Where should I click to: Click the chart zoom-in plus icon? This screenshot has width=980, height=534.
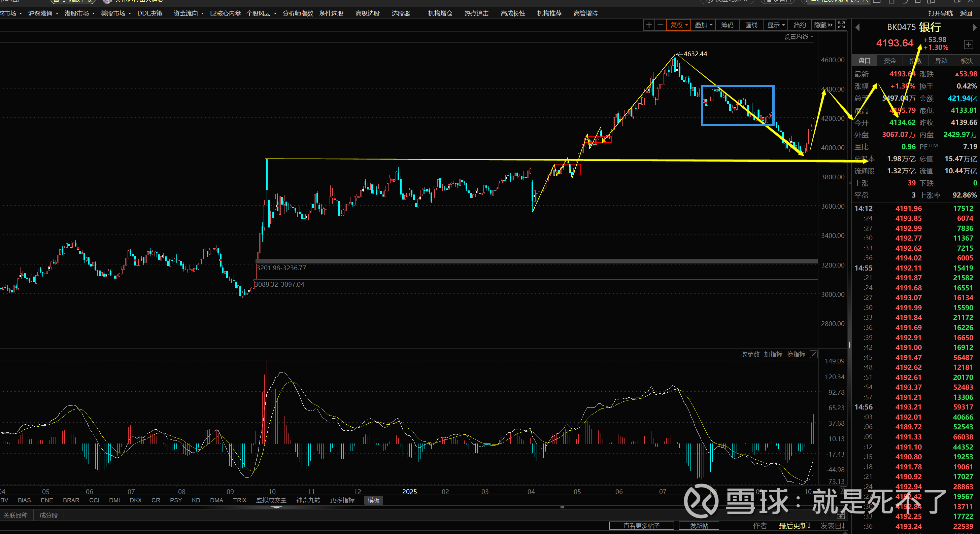[x=649, y=25]
